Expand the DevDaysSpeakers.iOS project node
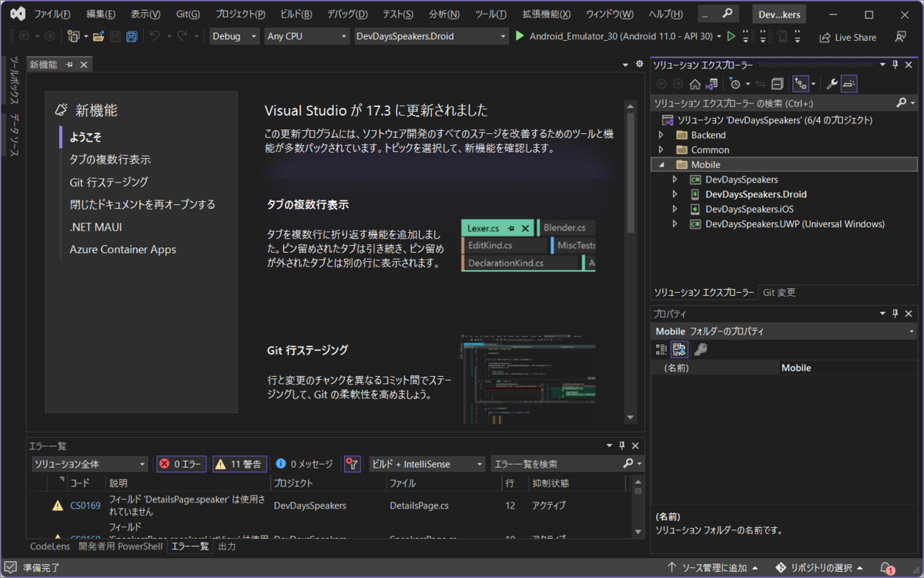Screen dimensions: 924x578 tap(675, 209)
